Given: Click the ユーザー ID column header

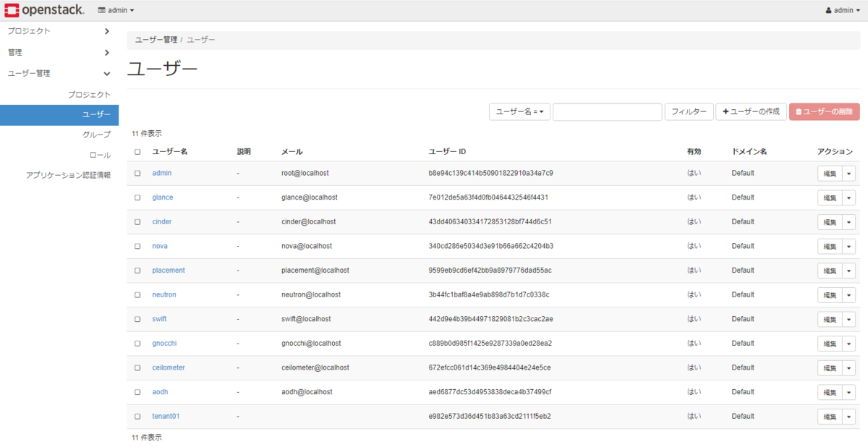Looking at the screenshot, I should click(447, 152).
